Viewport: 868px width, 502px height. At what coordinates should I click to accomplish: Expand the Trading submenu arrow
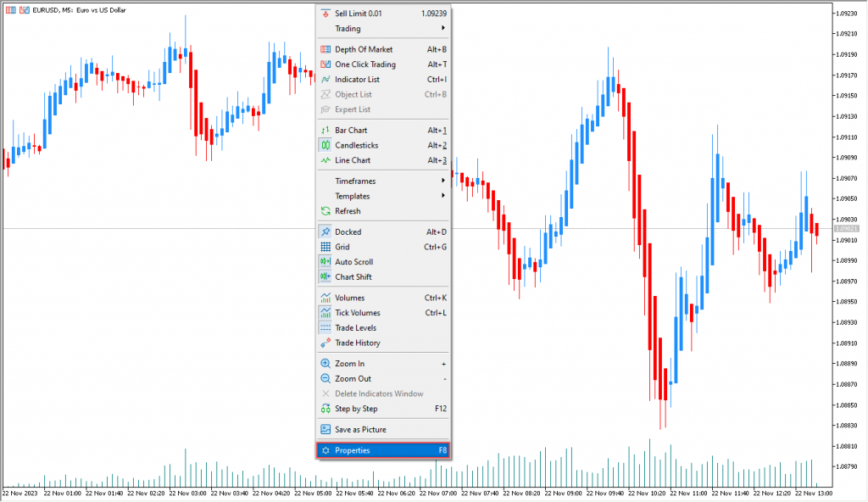coord(442,28)
